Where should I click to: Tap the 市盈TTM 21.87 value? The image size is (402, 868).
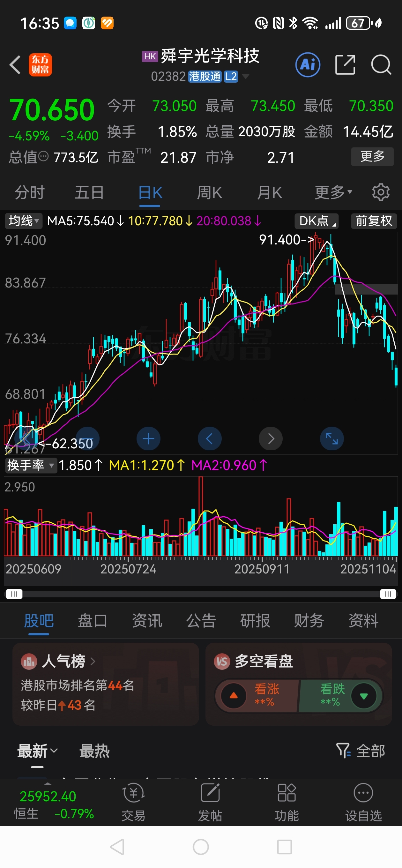[178, 157]
